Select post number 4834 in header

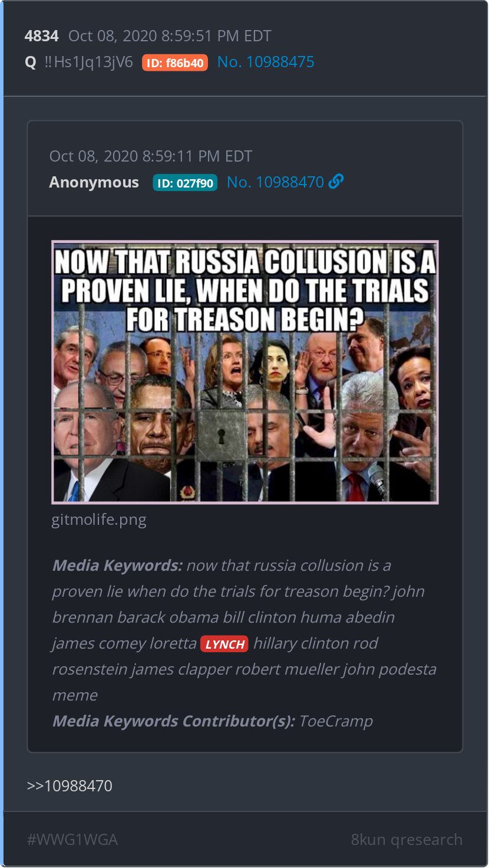[x=42, y=36]
